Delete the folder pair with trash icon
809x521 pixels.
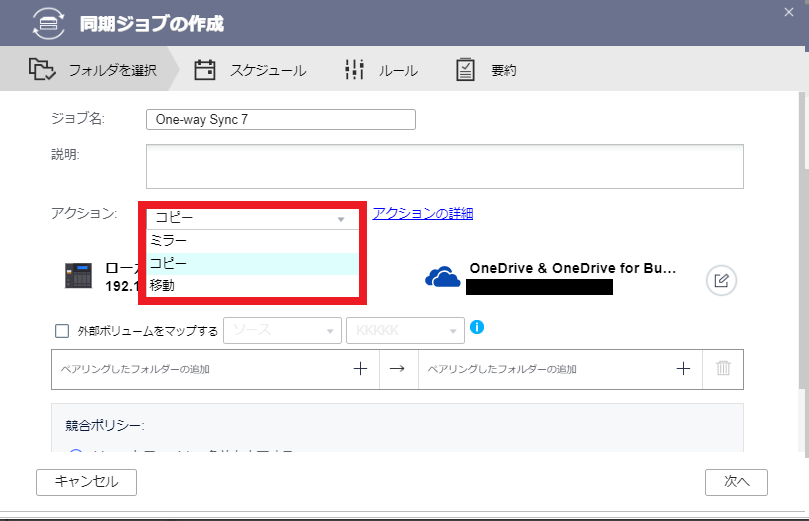click(x=723, y=368)
